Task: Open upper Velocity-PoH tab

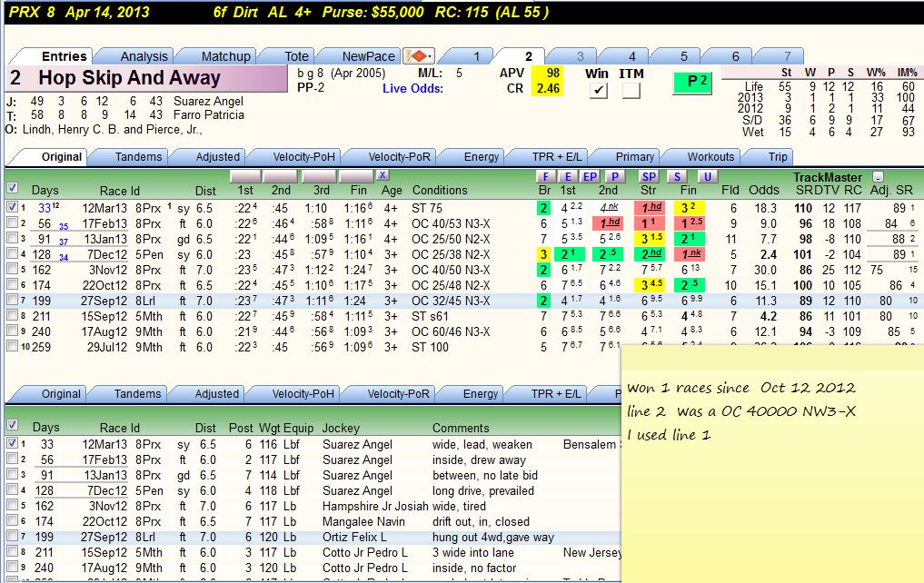Action: (x=303, y=157)
